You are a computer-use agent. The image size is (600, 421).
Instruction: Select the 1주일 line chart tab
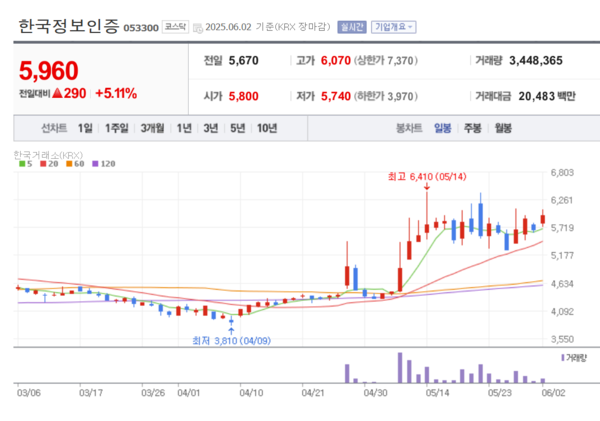point(117,128)
